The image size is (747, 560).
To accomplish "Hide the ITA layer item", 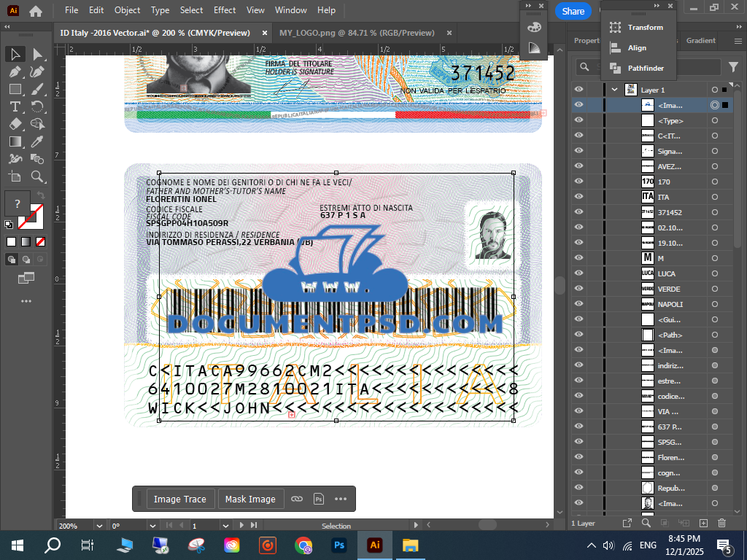I will [578, 197].
